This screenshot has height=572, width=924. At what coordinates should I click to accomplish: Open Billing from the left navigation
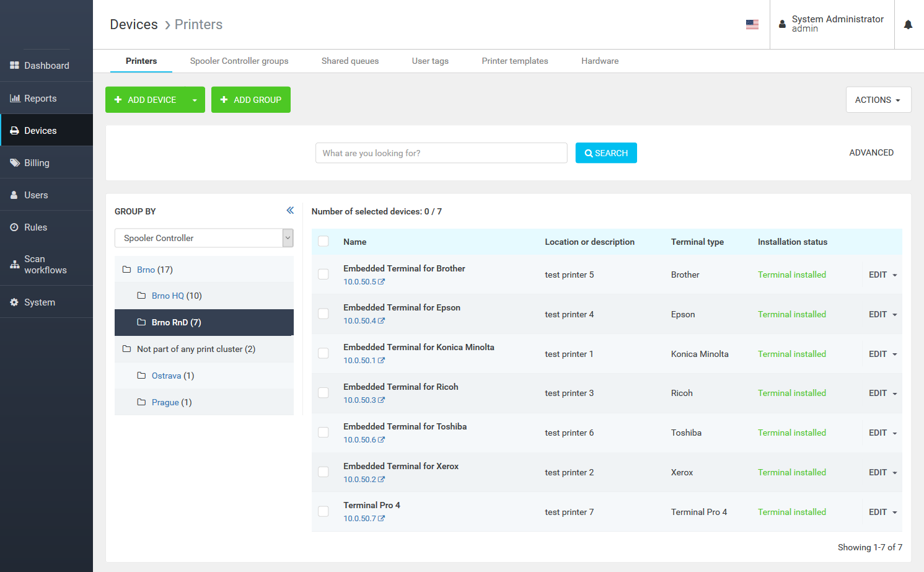(x=36, y=162)
